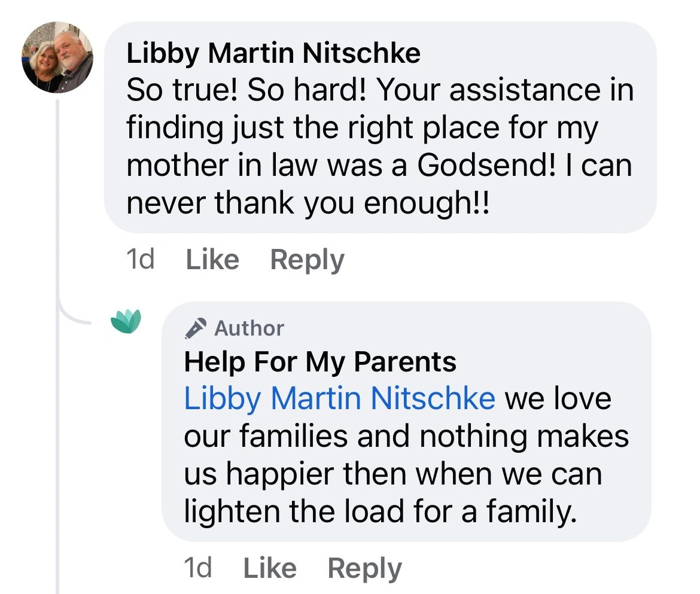The image size is (700, 594).
Task: Like Libby Martin Nitschke's comment
Action: (212, 260)
